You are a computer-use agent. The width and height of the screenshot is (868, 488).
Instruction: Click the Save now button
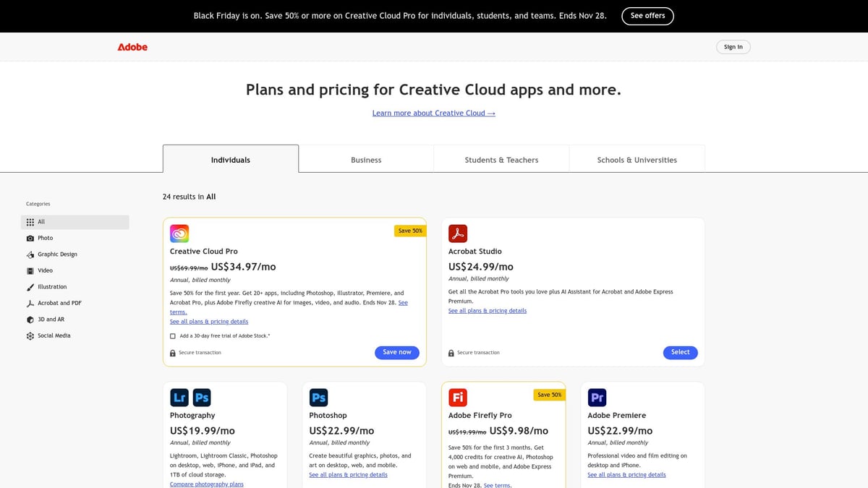click(396, 352)
